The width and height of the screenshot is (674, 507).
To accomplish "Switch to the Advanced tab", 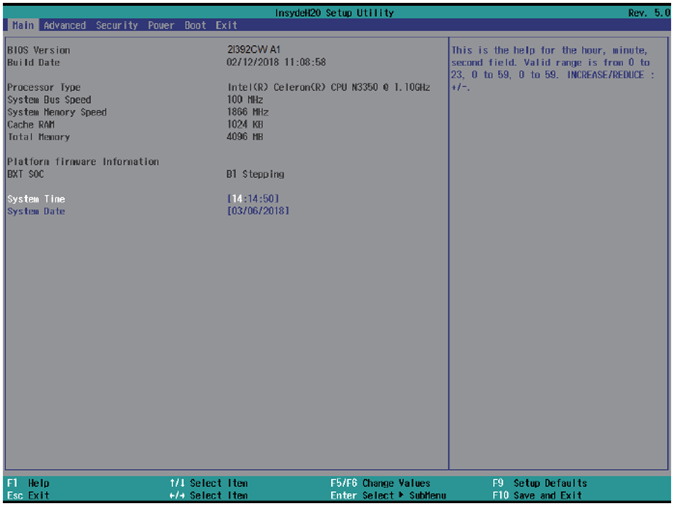I will (64, 25).
